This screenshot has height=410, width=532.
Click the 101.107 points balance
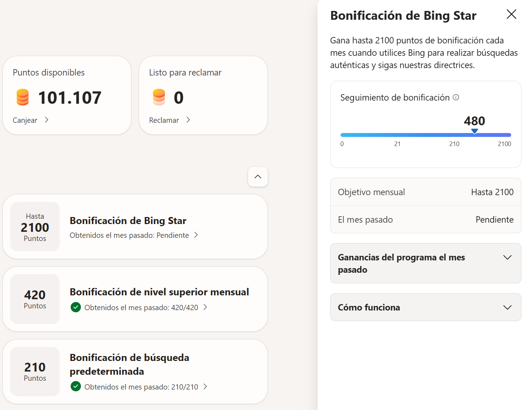[x=70, y=98]
